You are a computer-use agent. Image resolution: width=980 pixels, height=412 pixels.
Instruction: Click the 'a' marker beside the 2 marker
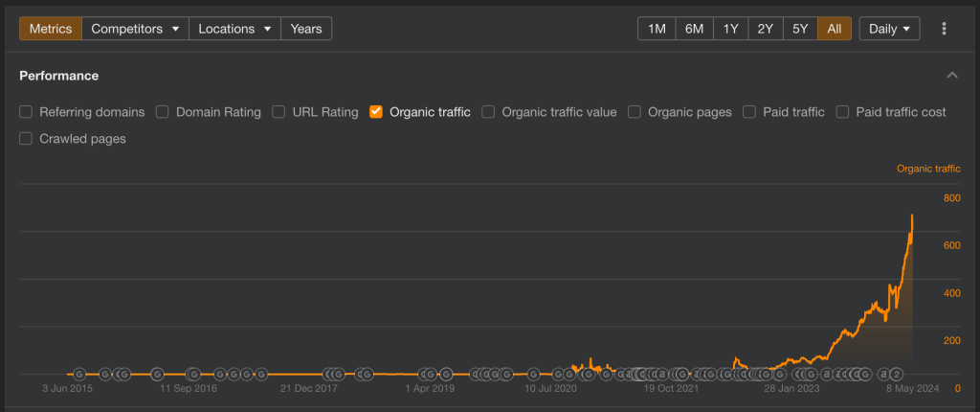[885, 374]
